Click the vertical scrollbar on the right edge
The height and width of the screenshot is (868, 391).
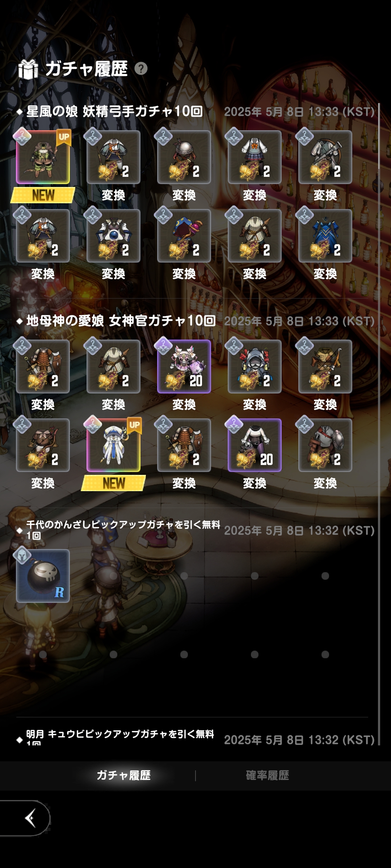click(x=379, y=424)
